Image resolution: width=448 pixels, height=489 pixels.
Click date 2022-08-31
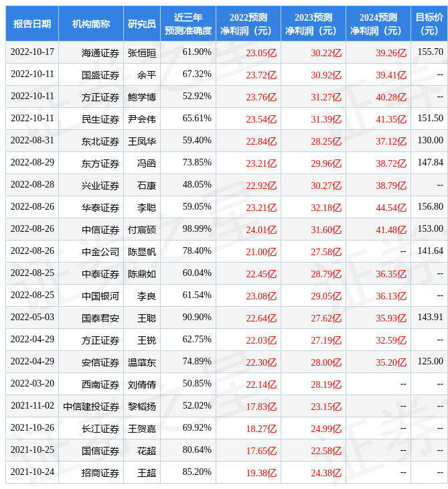click(x=32, y=141)
